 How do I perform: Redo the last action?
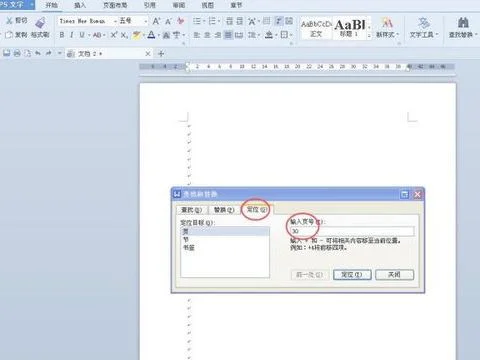[49, 53]
